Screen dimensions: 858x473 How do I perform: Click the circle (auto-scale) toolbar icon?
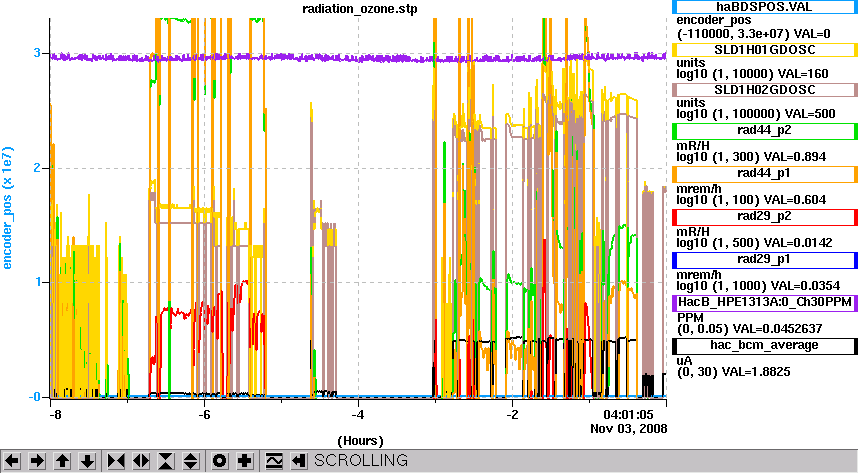219,461
